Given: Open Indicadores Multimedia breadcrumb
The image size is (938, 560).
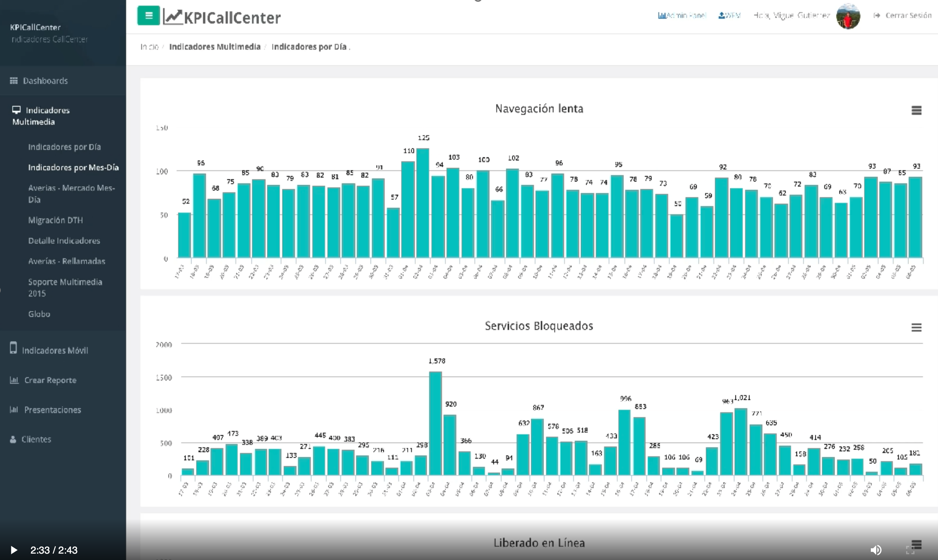Looking at the screenshot, I should click(215, 47).
